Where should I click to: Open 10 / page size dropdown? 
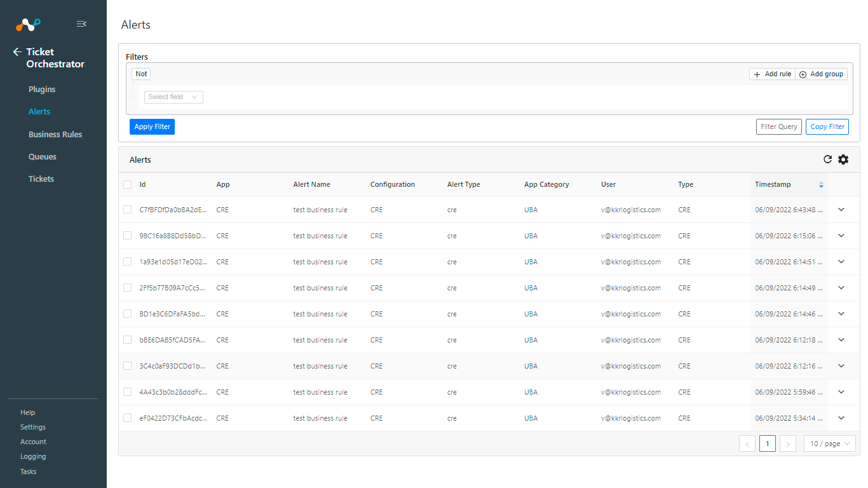point(830,444)
